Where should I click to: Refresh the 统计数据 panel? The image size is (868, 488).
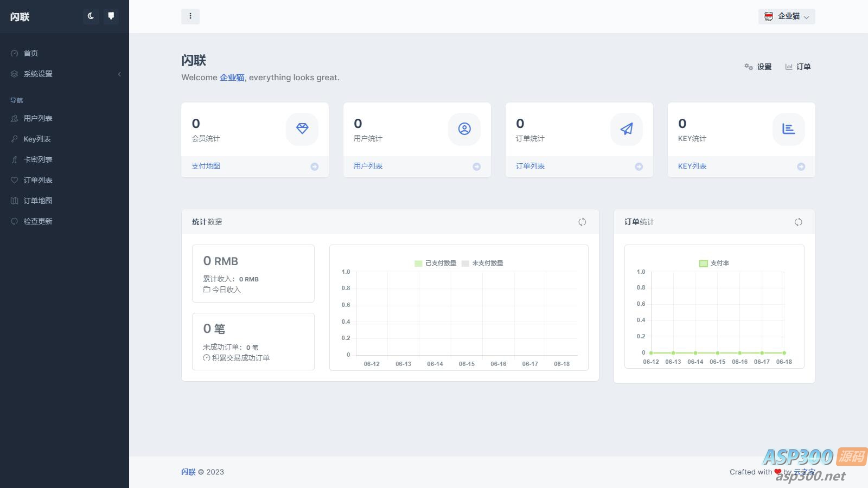coord(582,222)
